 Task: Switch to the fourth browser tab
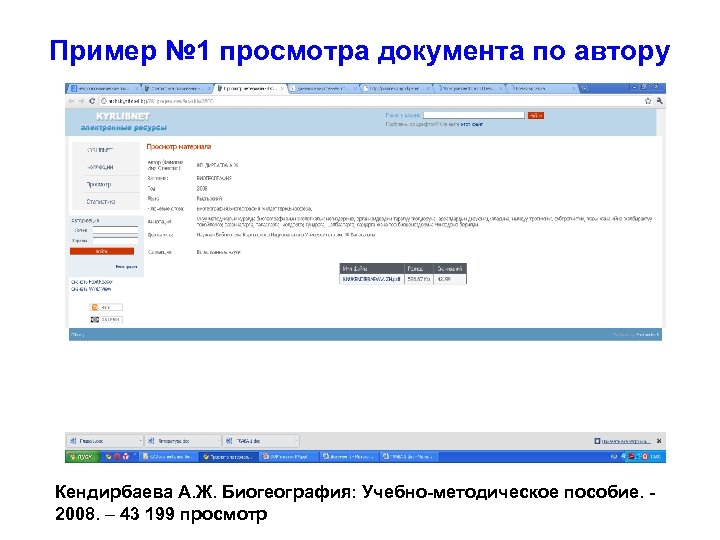click(323, 88)
